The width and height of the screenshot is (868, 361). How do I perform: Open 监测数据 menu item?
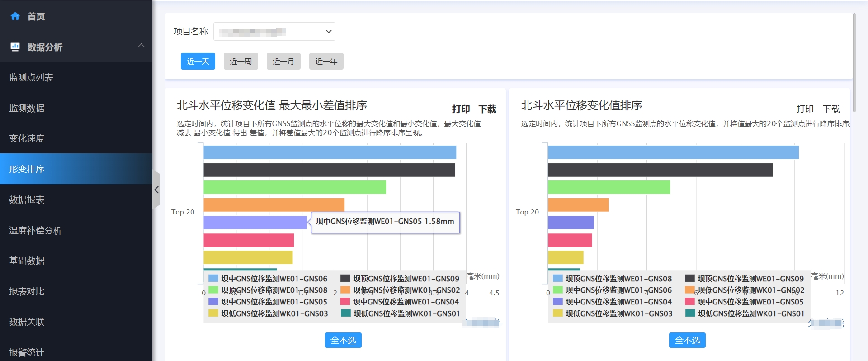point(76,108)
